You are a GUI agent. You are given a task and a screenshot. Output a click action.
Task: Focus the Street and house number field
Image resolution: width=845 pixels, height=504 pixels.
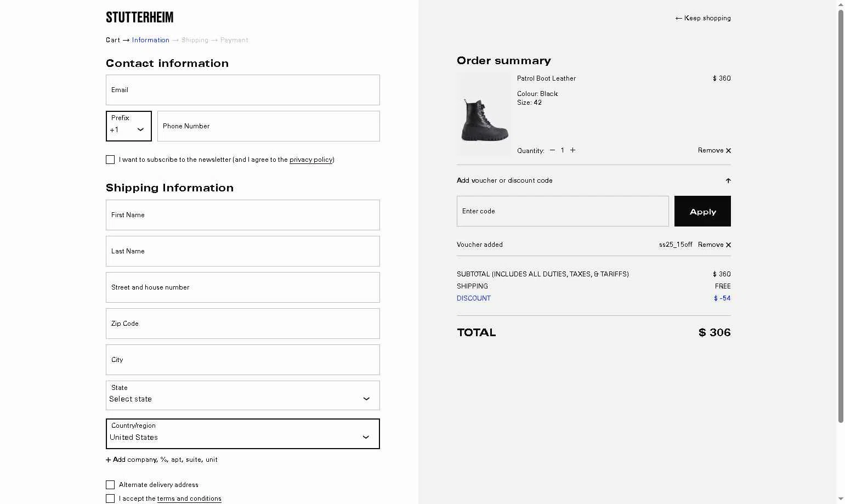[x=243, y=287]
